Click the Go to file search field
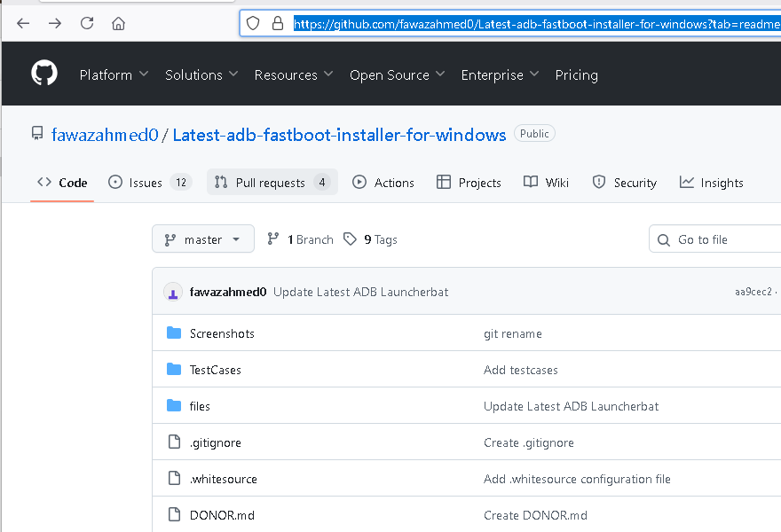 pos(719,239)
